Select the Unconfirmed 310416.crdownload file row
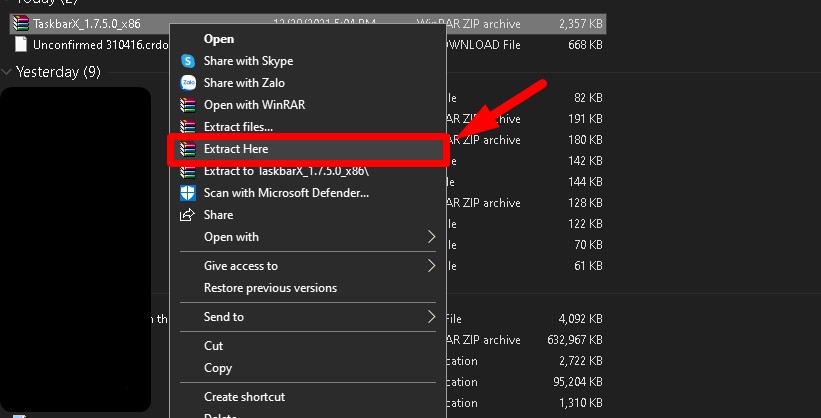Image resolution: width=821 pixels, height=418 pixels. click(x=92, y=45)
